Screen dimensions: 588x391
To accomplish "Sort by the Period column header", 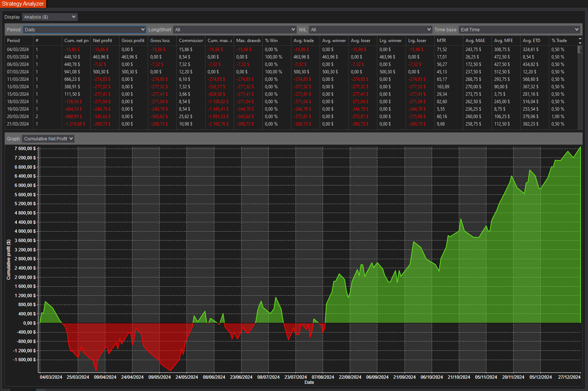I will 19,41.
